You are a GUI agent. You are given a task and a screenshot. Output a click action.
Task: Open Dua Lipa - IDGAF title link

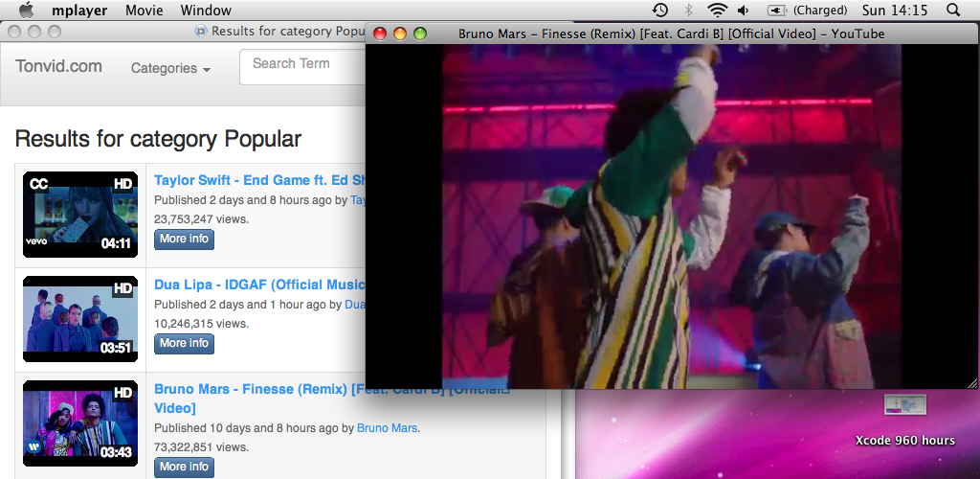click(260, 285)
